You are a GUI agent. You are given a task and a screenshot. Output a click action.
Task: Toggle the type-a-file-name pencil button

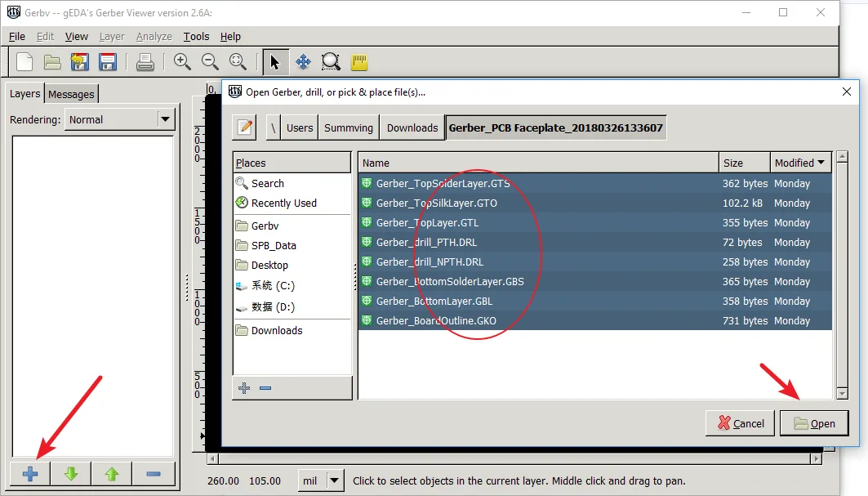pyautogui.click(x=244, y=127)
